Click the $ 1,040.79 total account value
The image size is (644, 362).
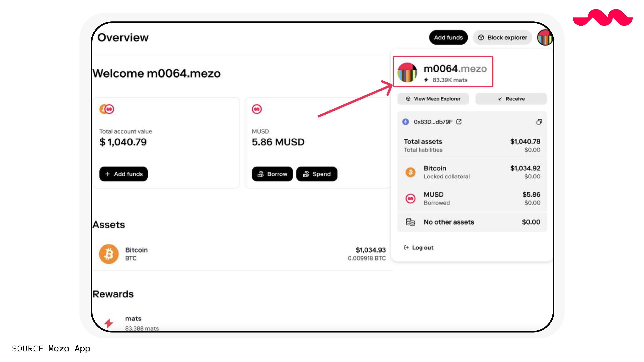[123, 142]
